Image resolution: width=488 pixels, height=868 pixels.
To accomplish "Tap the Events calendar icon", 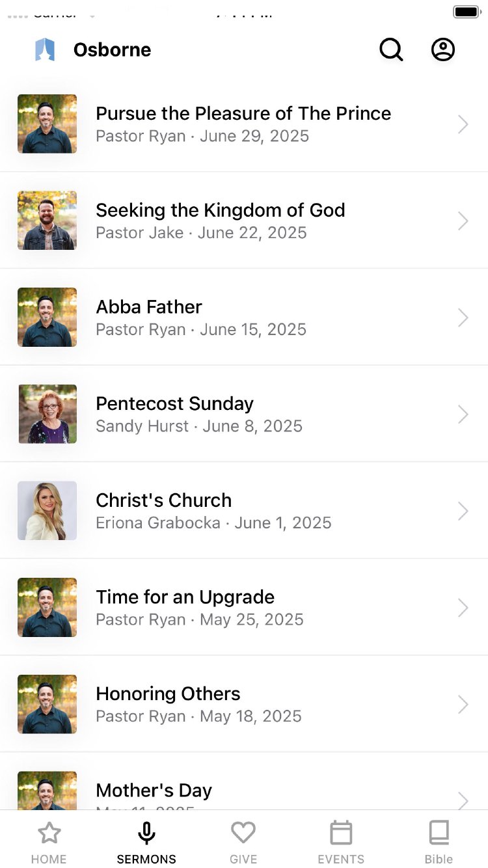I will [x=341, y=833].
